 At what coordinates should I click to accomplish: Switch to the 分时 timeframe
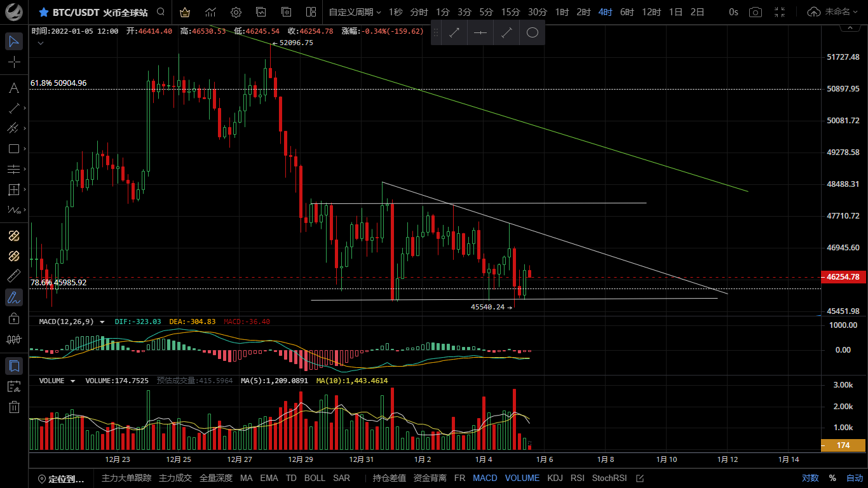(419, 12)
